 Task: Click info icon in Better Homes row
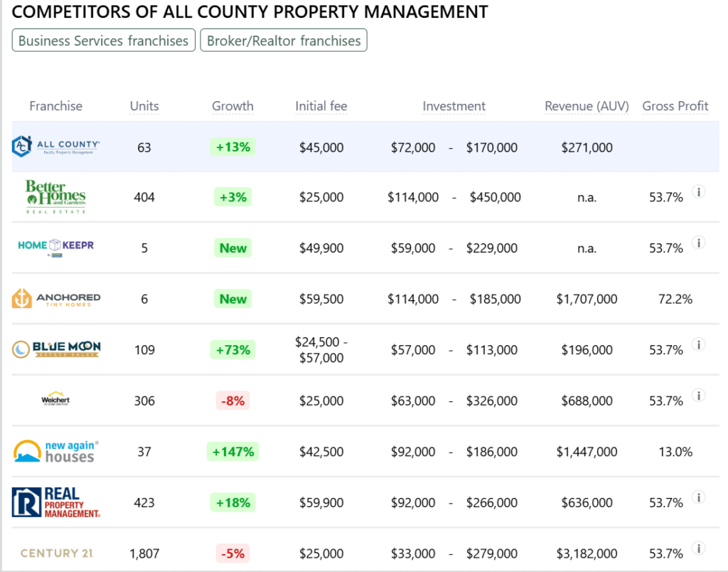click(698, 192)
